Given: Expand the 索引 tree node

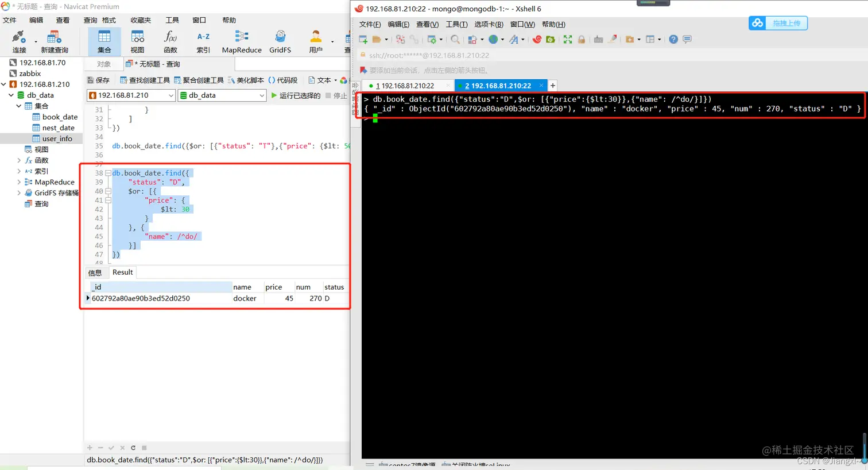Looking at the screenshot, I should click(x=18, y=171).
